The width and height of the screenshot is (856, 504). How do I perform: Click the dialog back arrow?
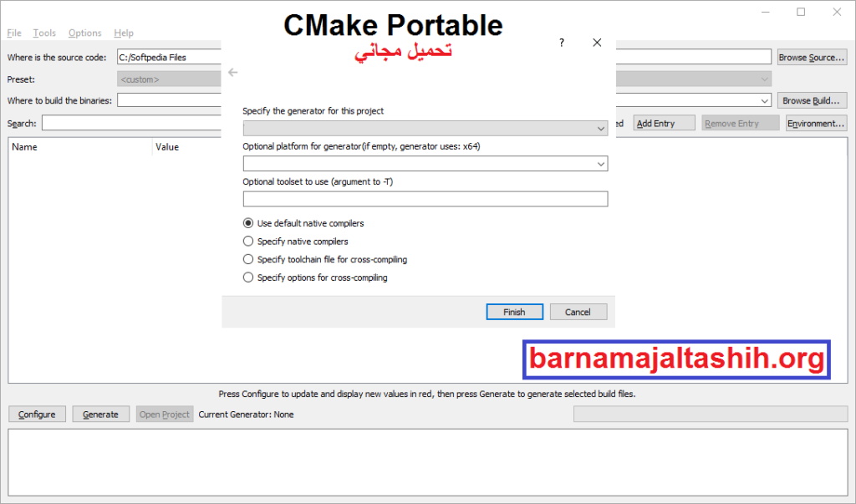233,72
